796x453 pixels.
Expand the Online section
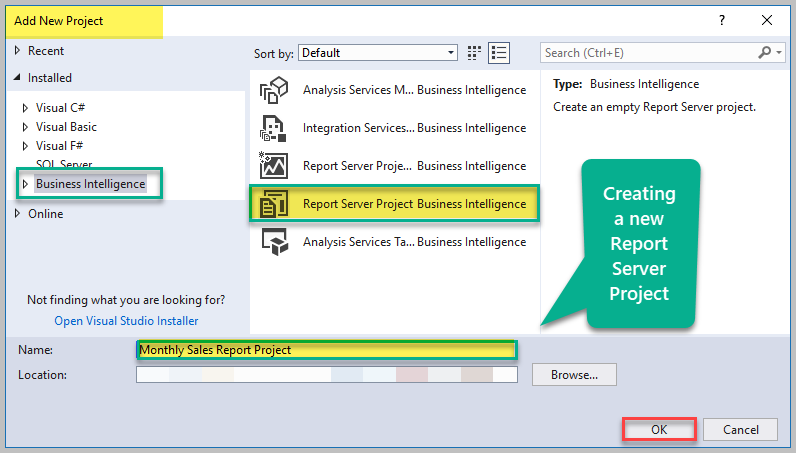coord(17,213)
